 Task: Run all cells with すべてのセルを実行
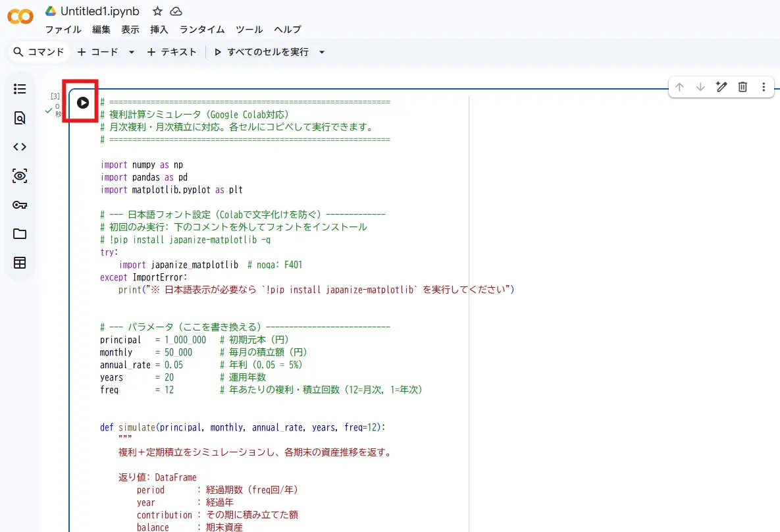[x=262, y=52]
